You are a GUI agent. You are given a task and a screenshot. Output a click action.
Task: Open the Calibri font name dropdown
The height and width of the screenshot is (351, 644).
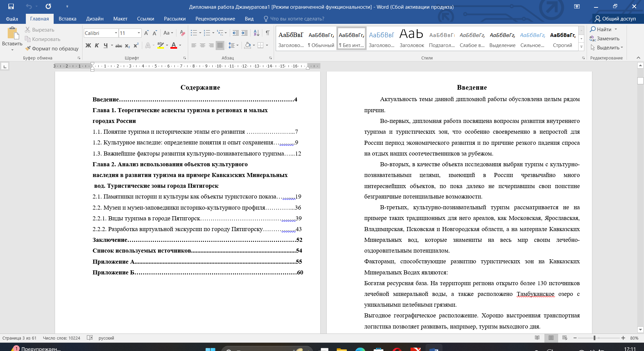coord(116,33)
